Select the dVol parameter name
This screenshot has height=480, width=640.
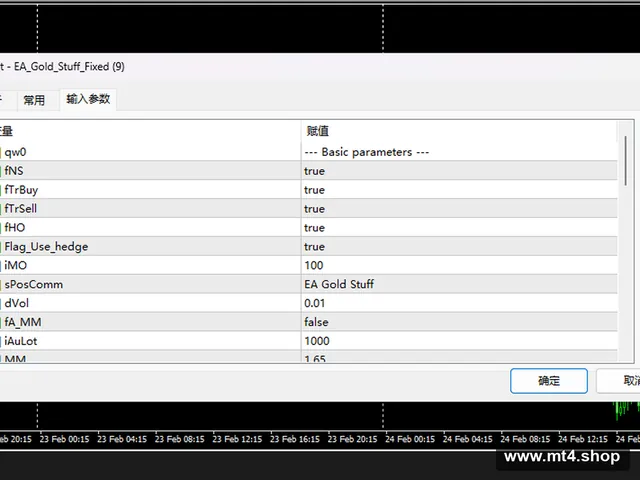17,303
